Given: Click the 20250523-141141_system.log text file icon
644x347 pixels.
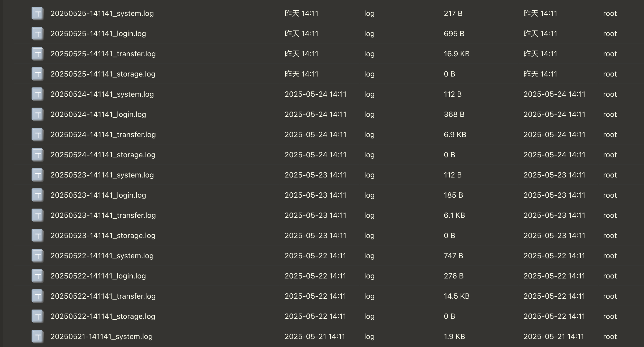Looking at the screenshot, I should pos(38,175).
